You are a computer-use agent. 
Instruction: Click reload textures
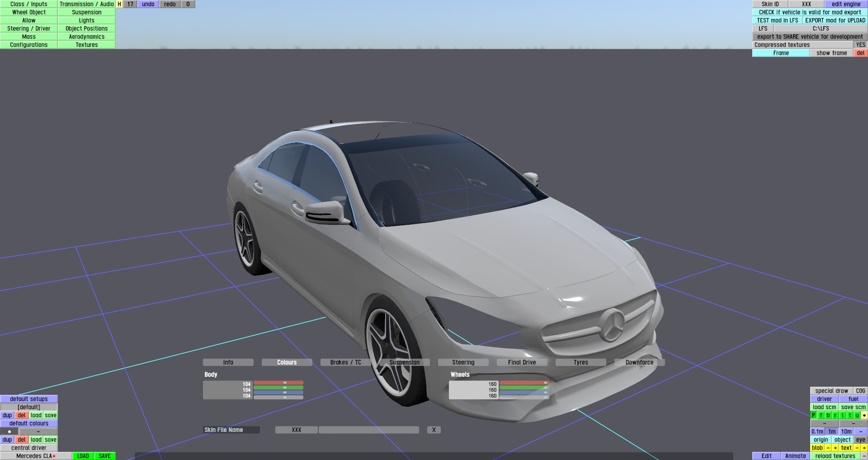(835, 456)
